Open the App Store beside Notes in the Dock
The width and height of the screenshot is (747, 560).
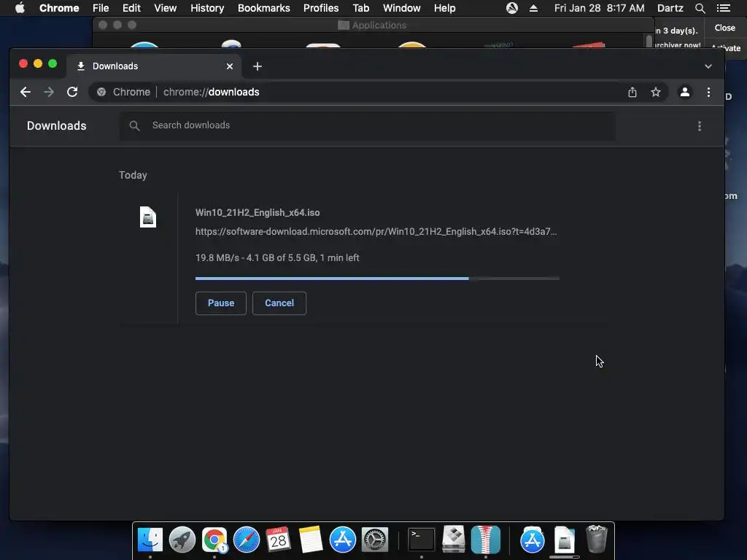[343, 540]
